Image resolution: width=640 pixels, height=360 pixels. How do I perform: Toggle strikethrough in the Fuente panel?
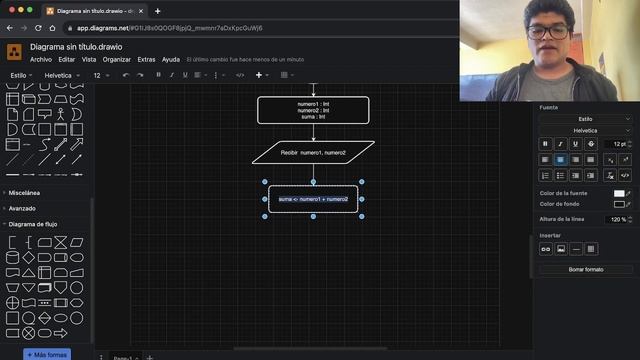pyautogui.click(x=591, y=144)
